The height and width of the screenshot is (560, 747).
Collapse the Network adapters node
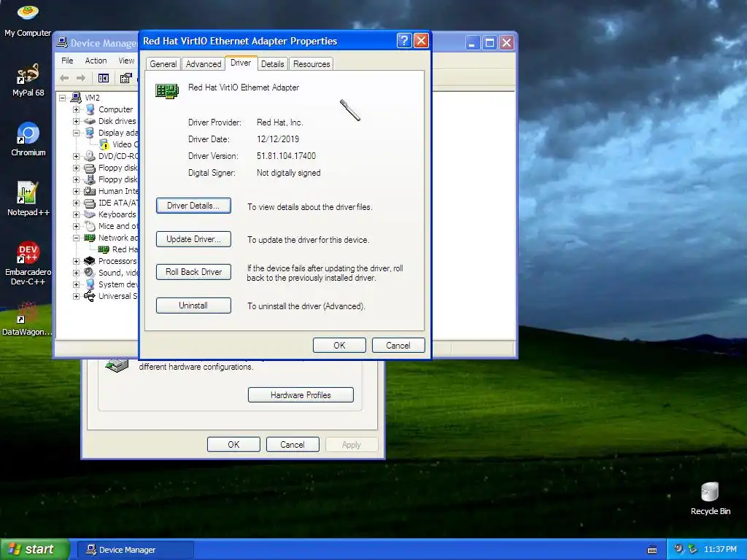click(x=76, y=238)
